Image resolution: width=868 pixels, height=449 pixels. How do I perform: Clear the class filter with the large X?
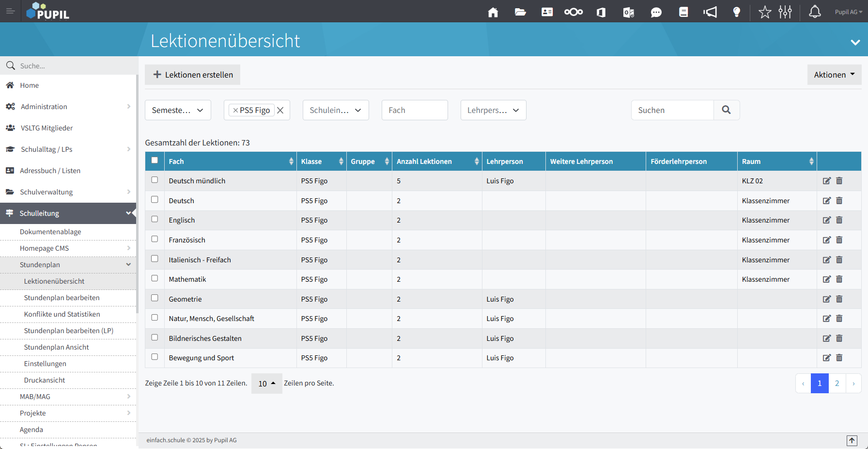[280, 110]
